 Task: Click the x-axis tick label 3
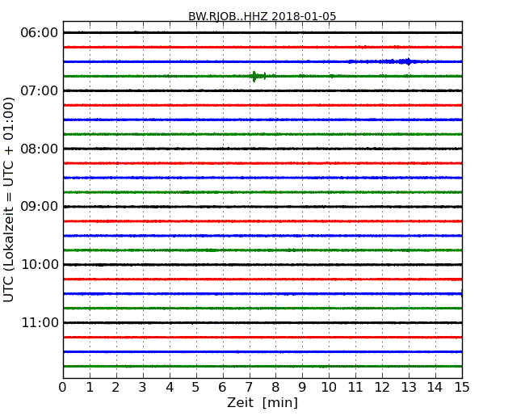pos(143,388)
